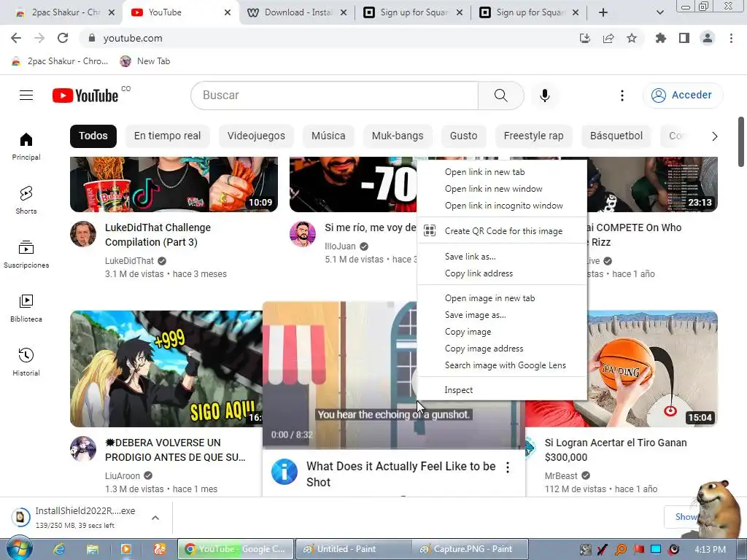This screenshot has height=560, width=747.
Task: Open Chrome three-dot menu
Action: pyautogui.click(x=731, y=38)
